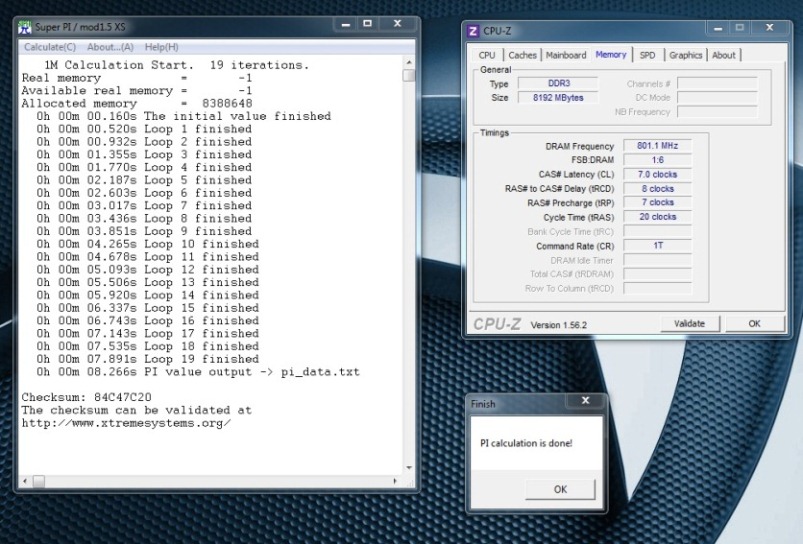
Task: Click Super PI horizontal scrollbar right arrow
Action: (x=395, y=482)
